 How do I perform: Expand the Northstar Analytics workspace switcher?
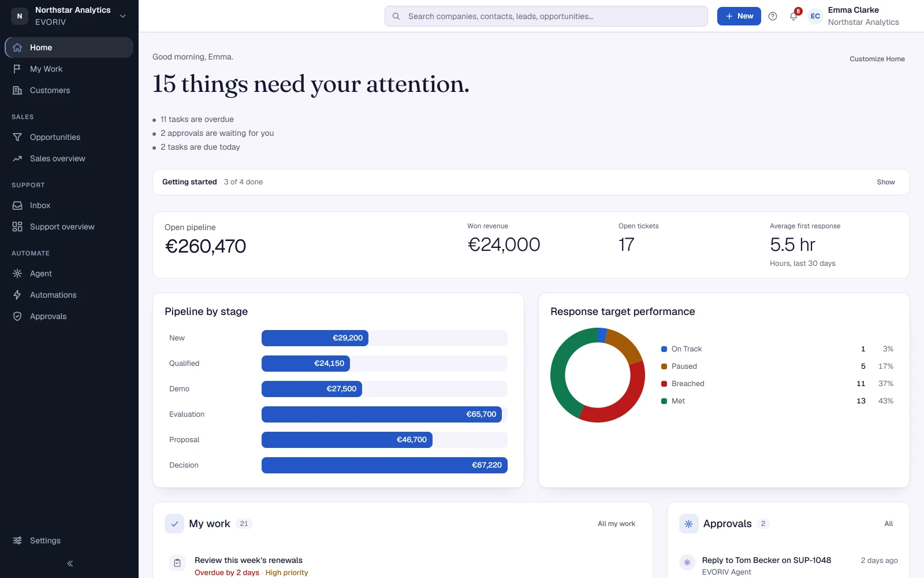69,16
